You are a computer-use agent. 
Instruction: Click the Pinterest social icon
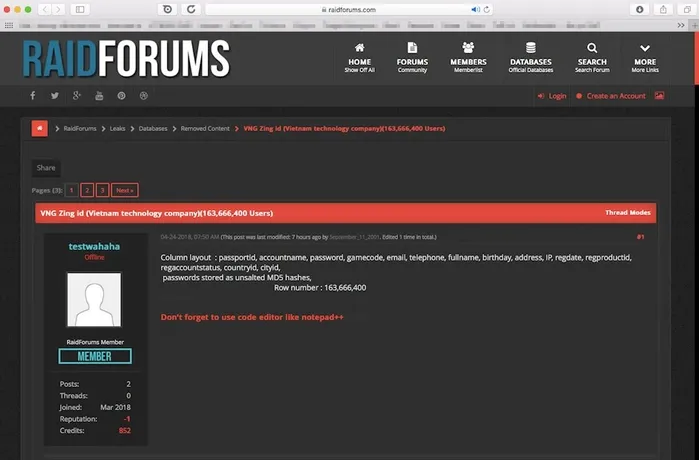coord(121,96)
